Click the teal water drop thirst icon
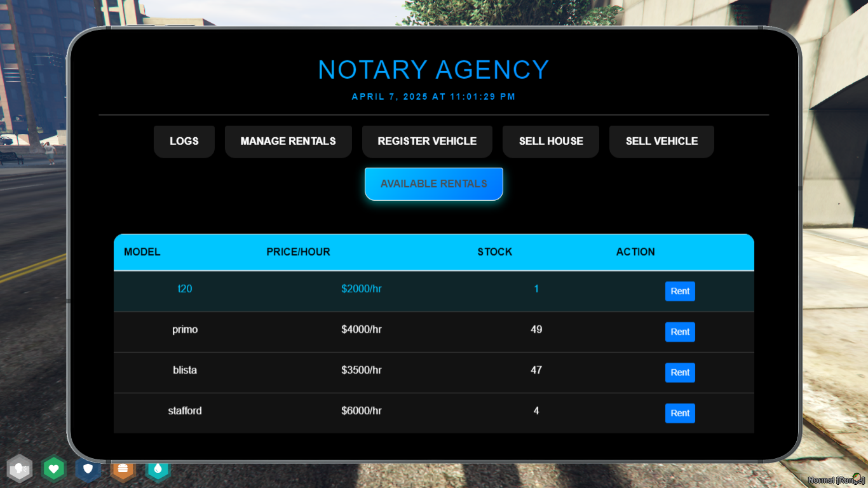This screenshot has height=488, width=868. 158,469
